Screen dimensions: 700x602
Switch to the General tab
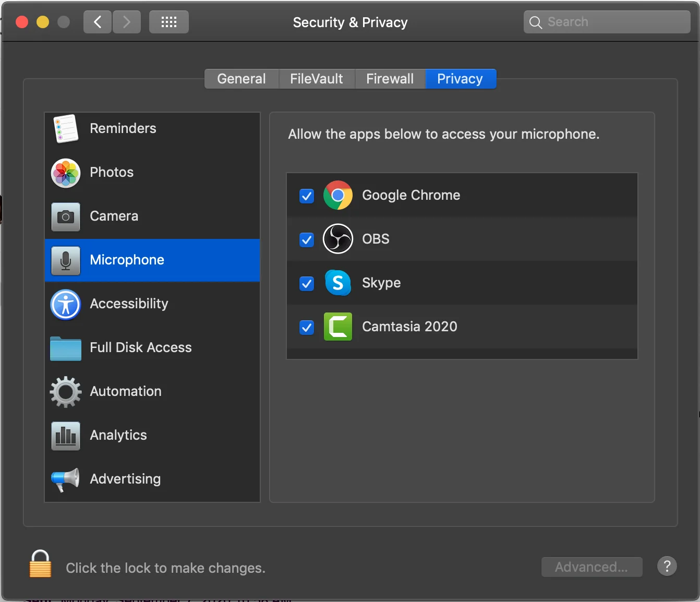click(242, 79)
